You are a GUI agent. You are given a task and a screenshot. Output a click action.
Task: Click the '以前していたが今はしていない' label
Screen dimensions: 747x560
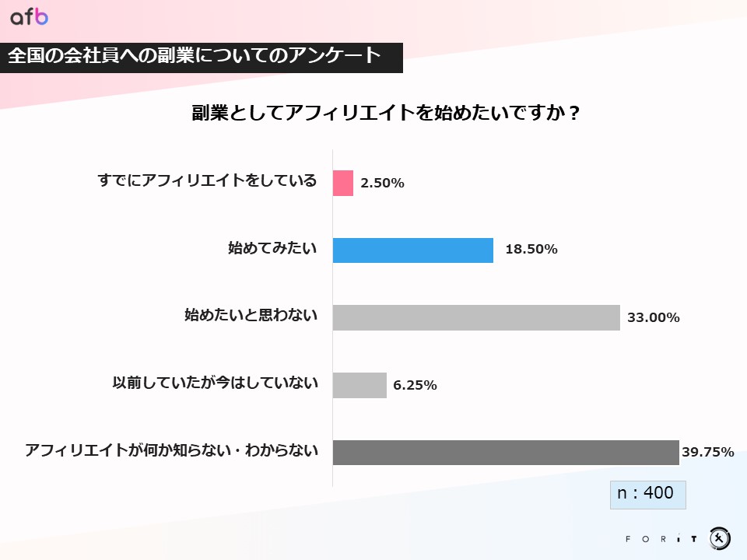[x=216, y=383]
